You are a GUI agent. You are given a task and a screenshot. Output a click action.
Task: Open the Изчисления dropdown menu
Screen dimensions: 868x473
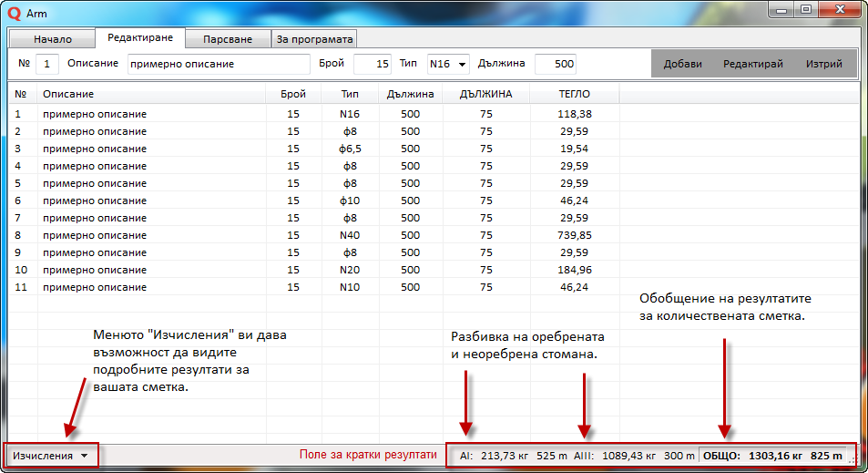[x=51, y=455]
